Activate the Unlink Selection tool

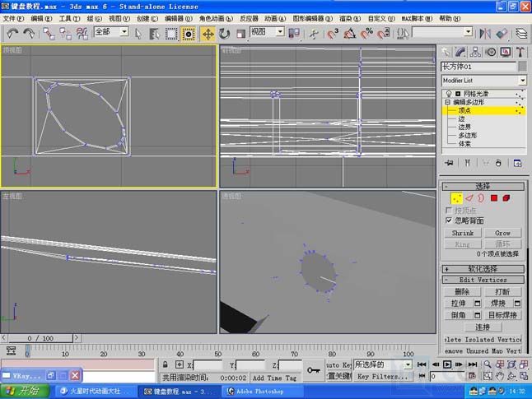[65, 34]
